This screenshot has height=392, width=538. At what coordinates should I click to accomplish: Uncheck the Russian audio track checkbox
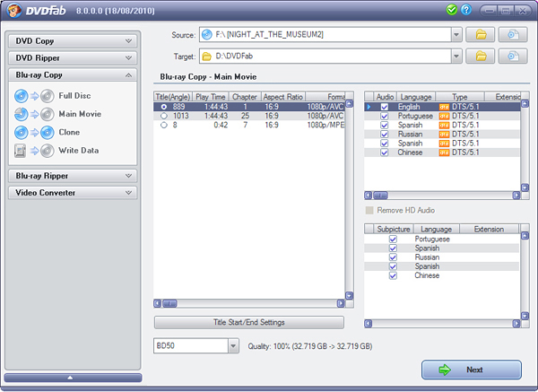point(385,135)
